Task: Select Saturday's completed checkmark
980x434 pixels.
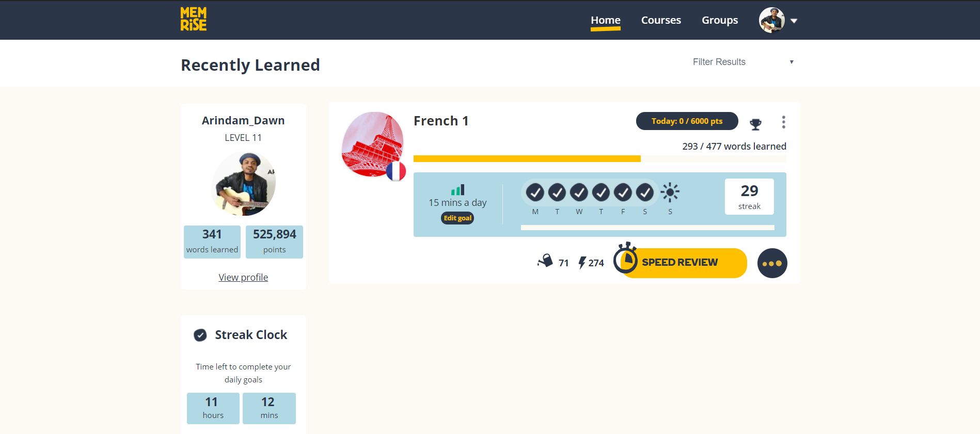Action: click(644, 192)
